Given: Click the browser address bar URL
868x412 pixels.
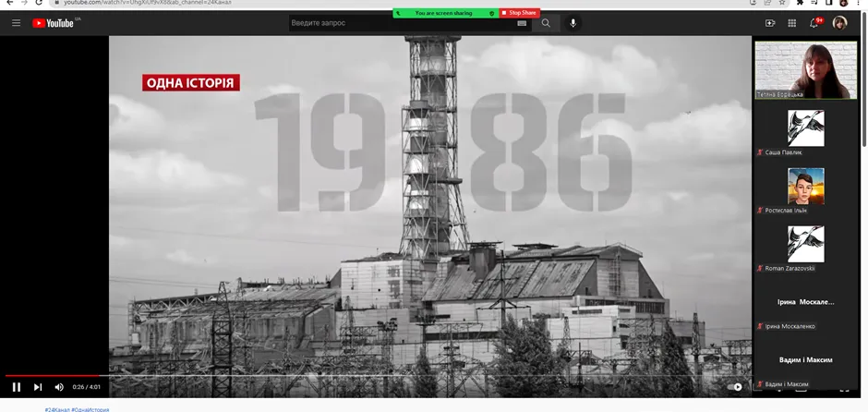Looking at the screenshot, I should click(x=148, y=3).
